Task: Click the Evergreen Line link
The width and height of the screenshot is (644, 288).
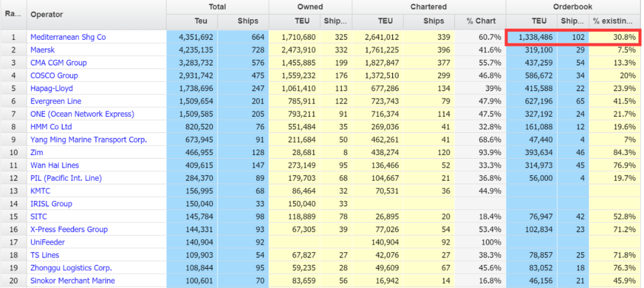Action: (56, 101)
